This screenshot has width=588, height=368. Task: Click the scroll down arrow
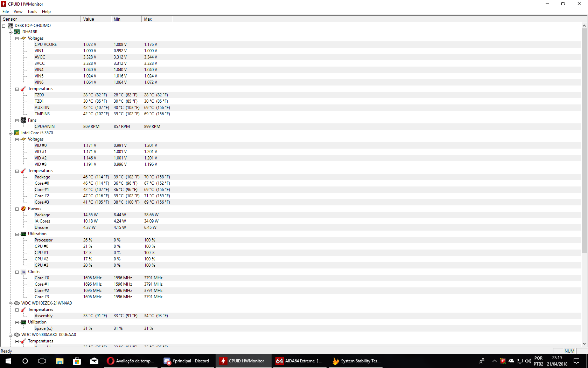[584, 344]
